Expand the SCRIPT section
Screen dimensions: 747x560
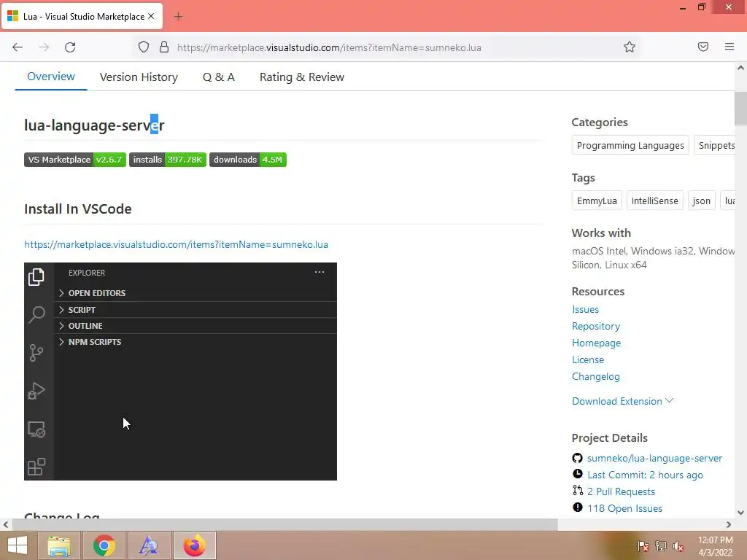(196, 309)
